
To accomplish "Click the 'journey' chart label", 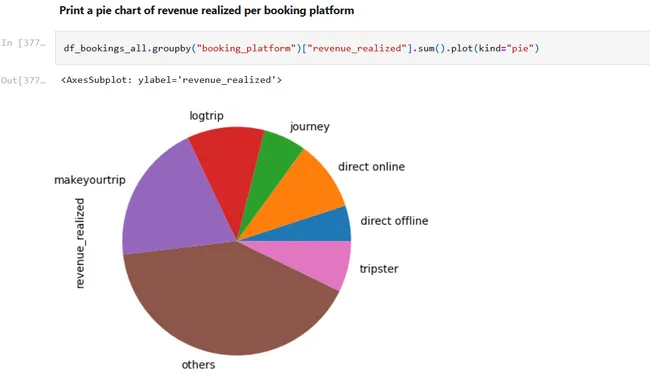I will pos(310,126).
